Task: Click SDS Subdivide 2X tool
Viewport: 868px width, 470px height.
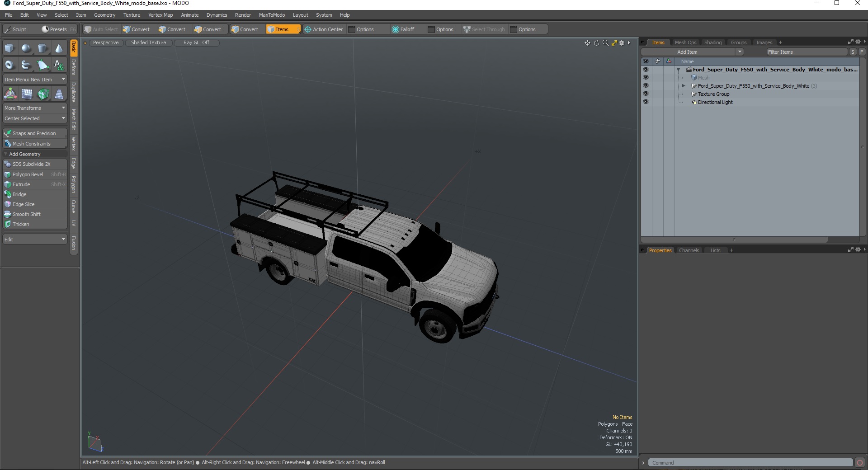Action: click(x=35, y=164)
